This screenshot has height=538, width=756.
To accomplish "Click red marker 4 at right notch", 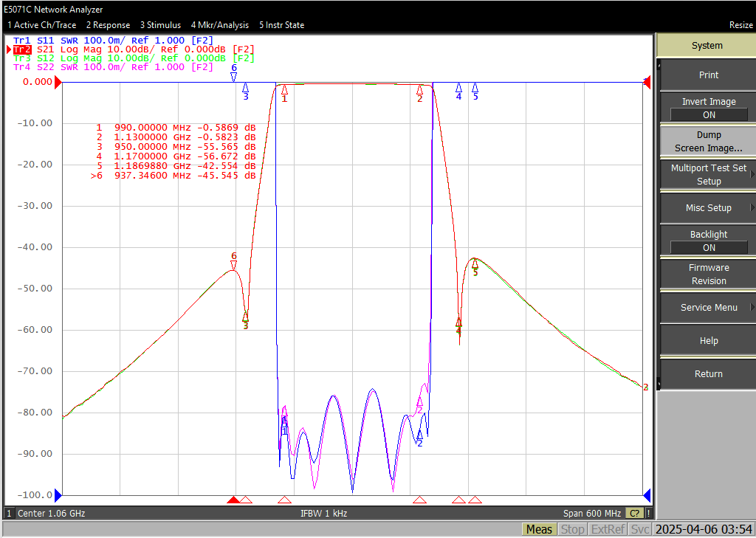I will click(458, 326).
